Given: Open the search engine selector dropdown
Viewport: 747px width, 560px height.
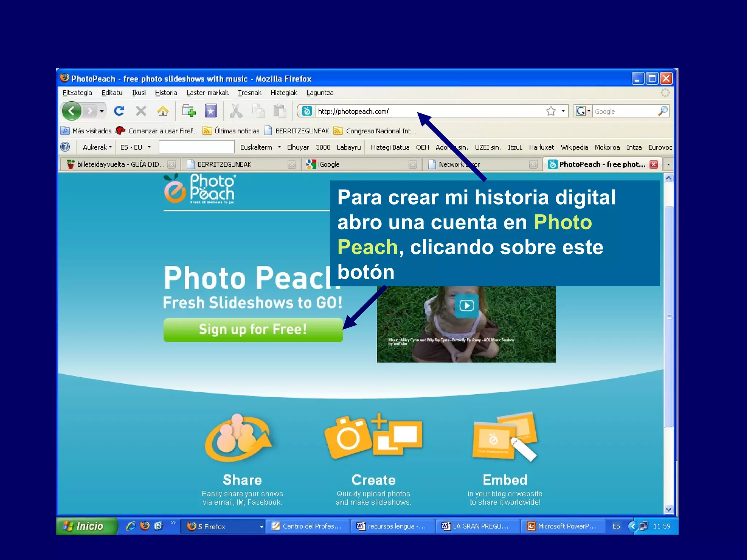Looking at the screenshot, I should (583, 111).
